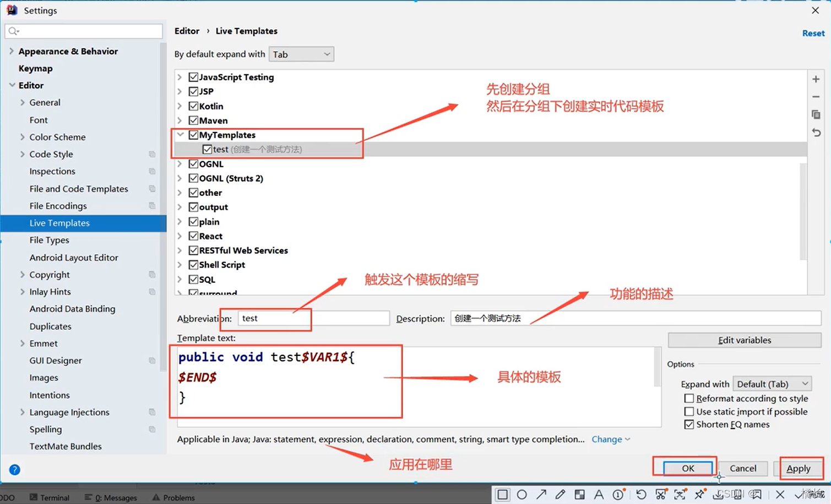Open the Edit variables dialog
Screen dimensions: 831x504
point(745,340)
